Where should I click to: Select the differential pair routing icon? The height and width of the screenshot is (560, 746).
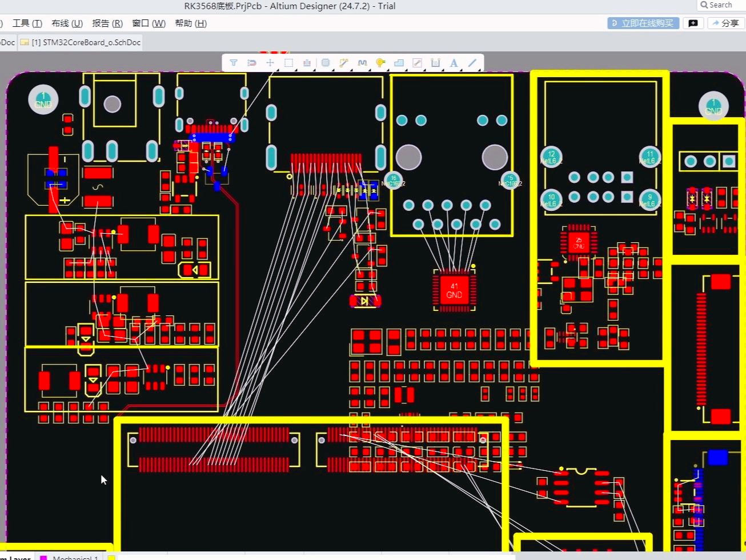tap(362, 63)
